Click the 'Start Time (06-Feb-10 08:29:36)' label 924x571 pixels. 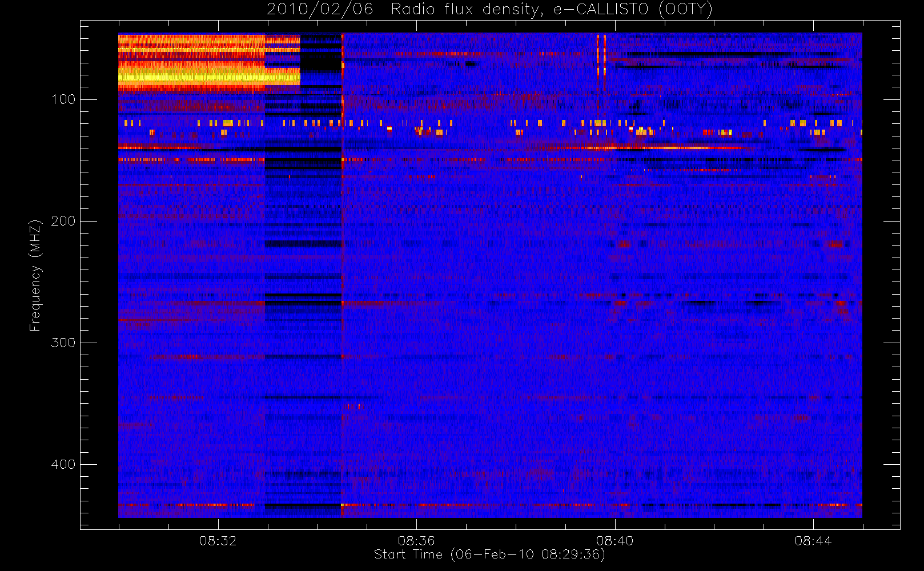pyautogui.click(x=489, y=554)
